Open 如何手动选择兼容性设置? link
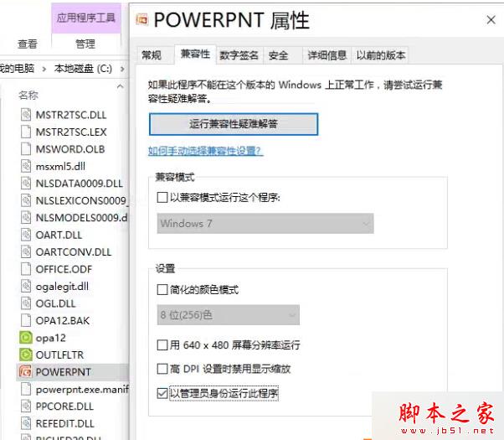Screen dimensions: 504x440 206,151
